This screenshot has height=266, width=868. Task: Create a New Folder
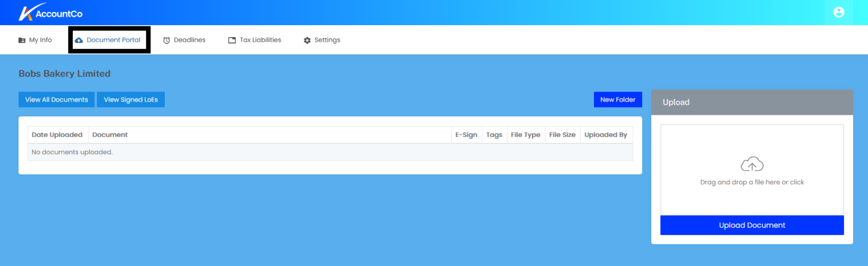[618, 100]
